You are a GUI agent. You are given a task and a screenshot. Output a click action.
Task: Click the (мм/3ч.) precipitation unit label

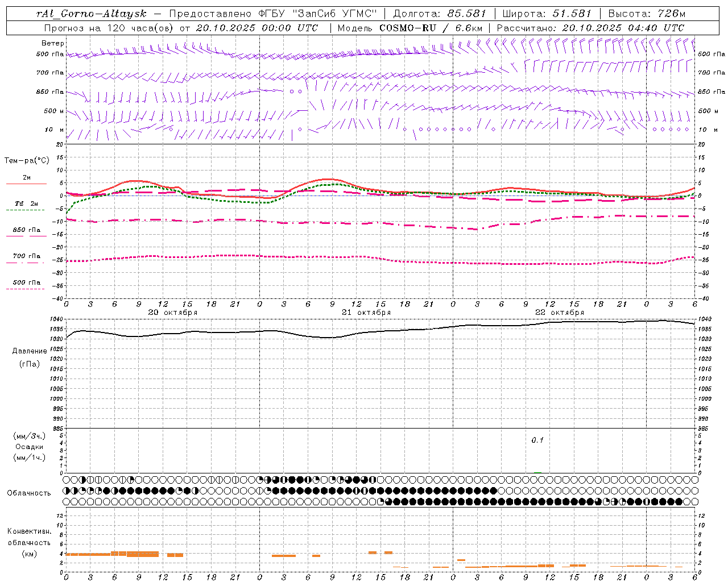tap(29, 436)
